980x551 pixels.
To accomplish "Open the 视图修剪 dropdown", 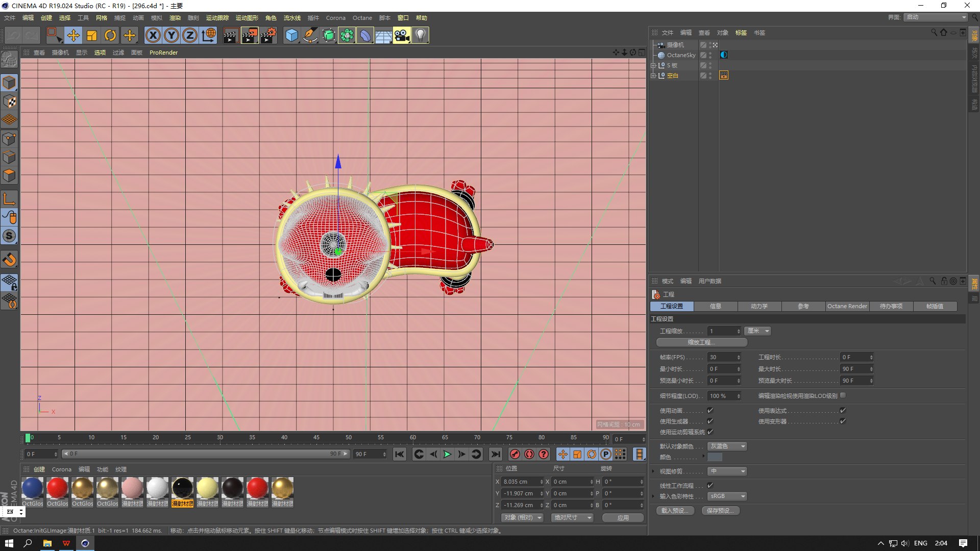I will [x=727, y=471].
